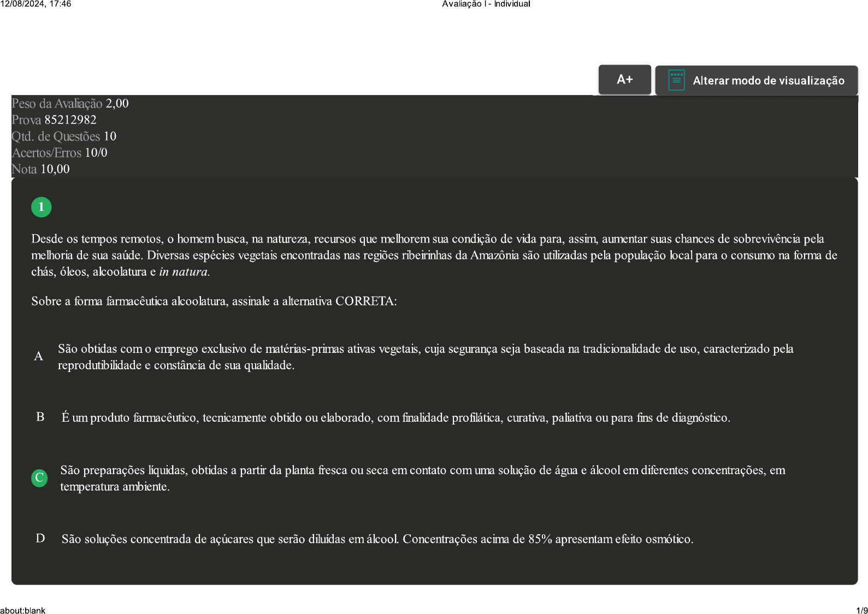Click the 1/9 page number indicator
Viewport: 868px width, 614px height.
(861, 610)
